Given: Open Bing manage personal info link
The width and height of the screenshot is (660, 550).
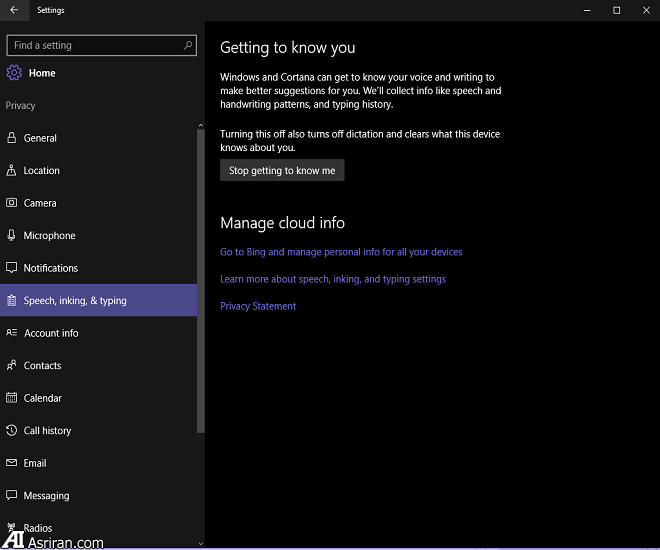Looking at the screenshot, I should tap(341, 252).
